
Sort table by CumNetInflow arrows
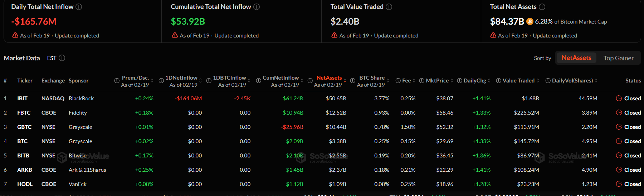302,81
